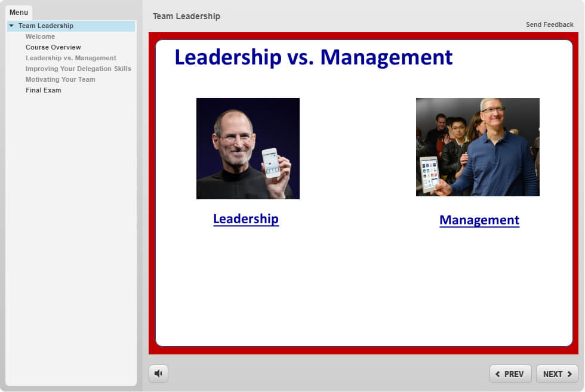This screenshot has width=585, height=392.
Task: Jump to Motivating Your Team lesson
Action: [x=60, y=79]
